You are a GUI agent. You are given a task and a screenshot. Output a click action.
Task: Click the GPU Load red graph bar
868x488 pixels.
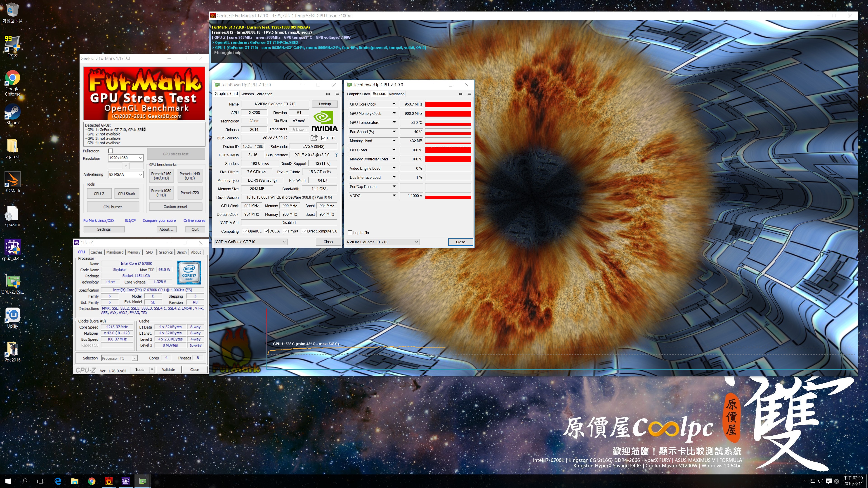point(448,150)
